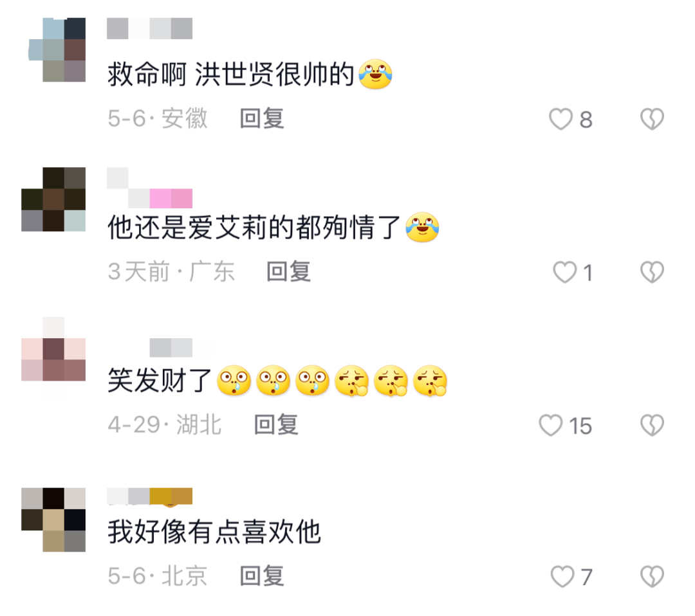Image resolution: width=695 pixels, height=616 pixels.
Task: Dislike the comment from 广东
Action: pyautogui.click(x=652, y=272)
